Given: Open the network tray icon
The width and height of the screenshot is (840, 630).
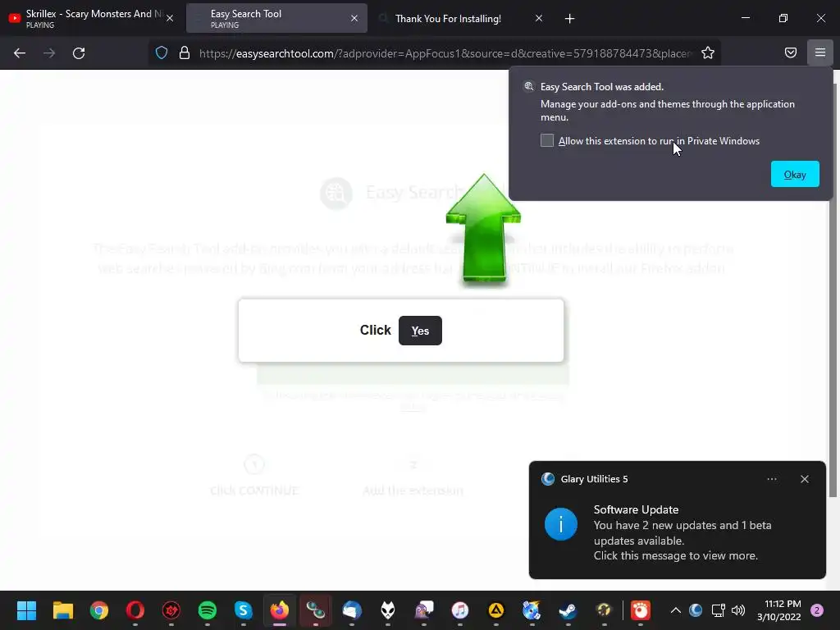Looking at the screenshot, I should (x=718, y=610).
